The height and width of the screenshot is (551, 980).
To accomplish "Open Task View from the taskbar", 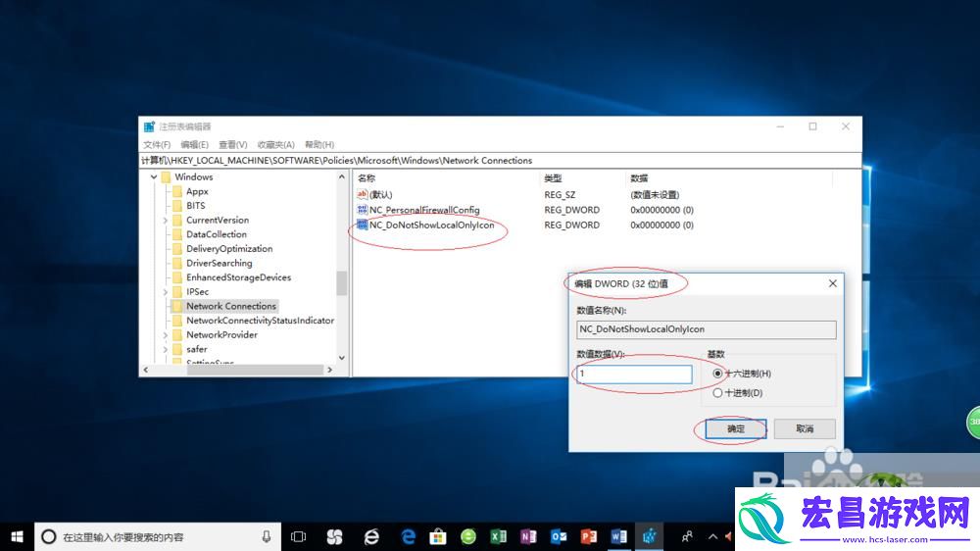I will pos(298,536).
